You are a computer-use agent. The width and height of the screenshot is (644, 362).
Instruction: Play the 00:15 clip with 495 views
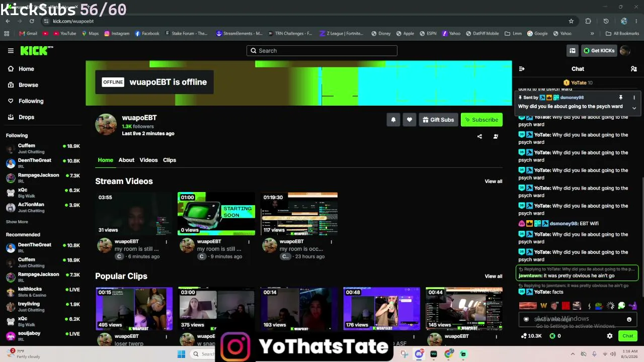pyautogui.click(x=134, y=309)
